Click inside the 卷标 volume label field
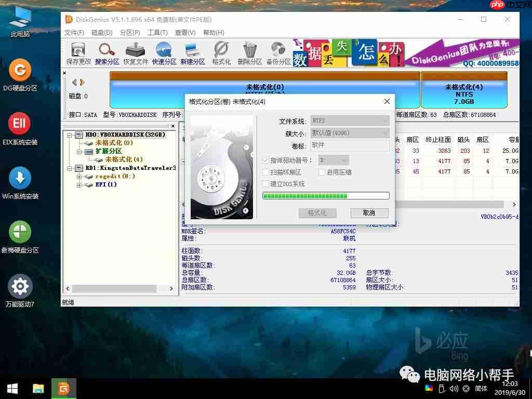The image size is (532, 399). coord(350,146)
